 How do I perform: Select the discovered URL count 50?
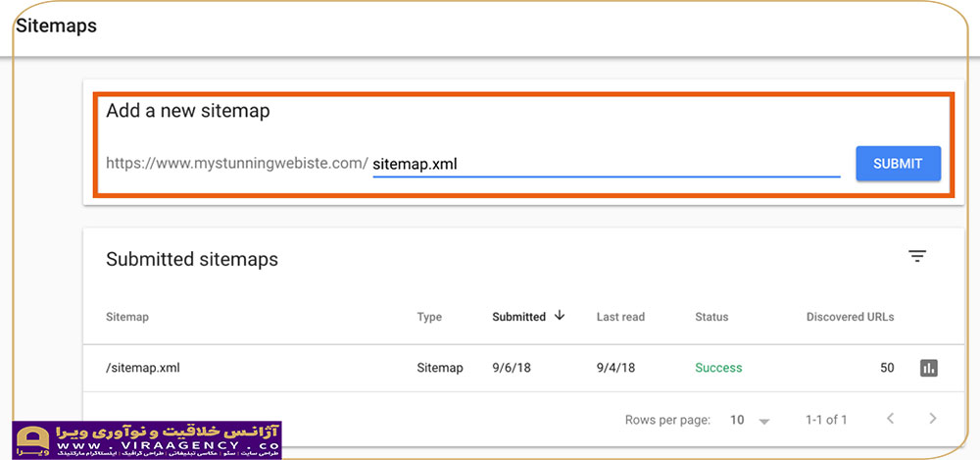coord(886,368)
